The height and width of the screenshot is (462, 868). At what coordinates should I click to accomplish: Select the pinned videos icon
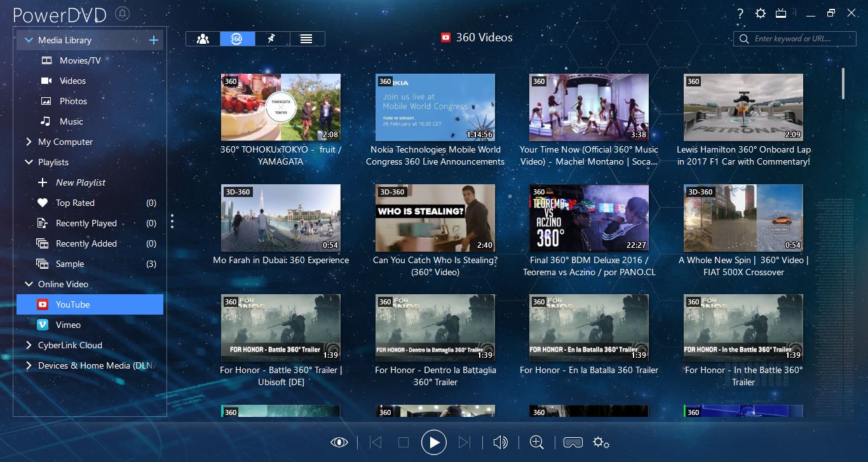click(271, 38)
